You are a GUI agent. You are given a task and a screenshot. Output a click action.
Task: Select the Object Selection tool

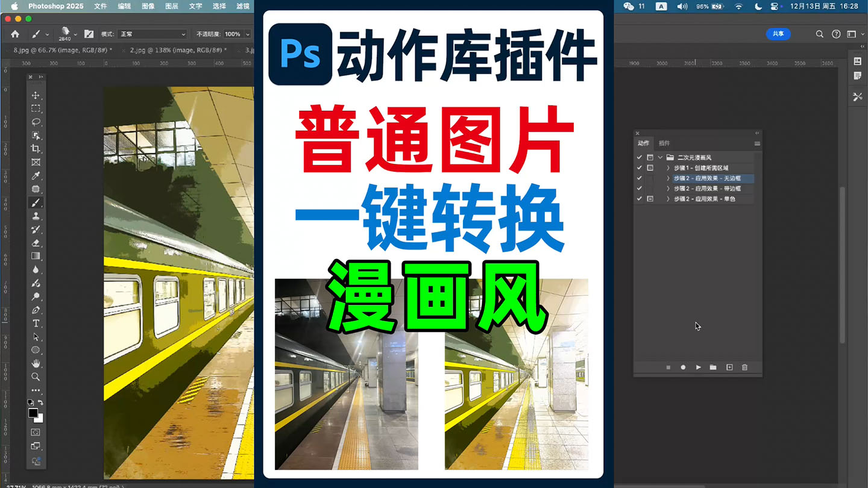(36, 136)
